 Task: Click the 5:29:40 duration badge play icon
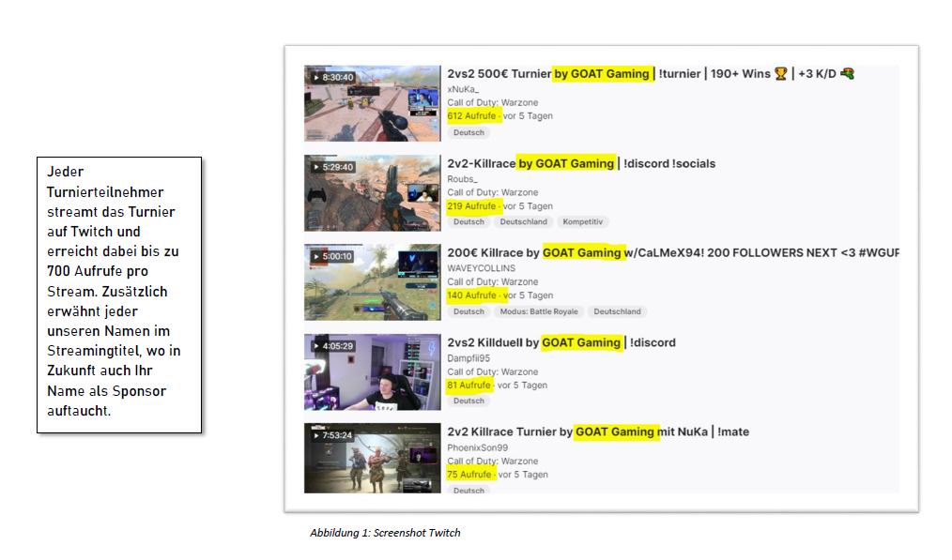coord(316,167)
